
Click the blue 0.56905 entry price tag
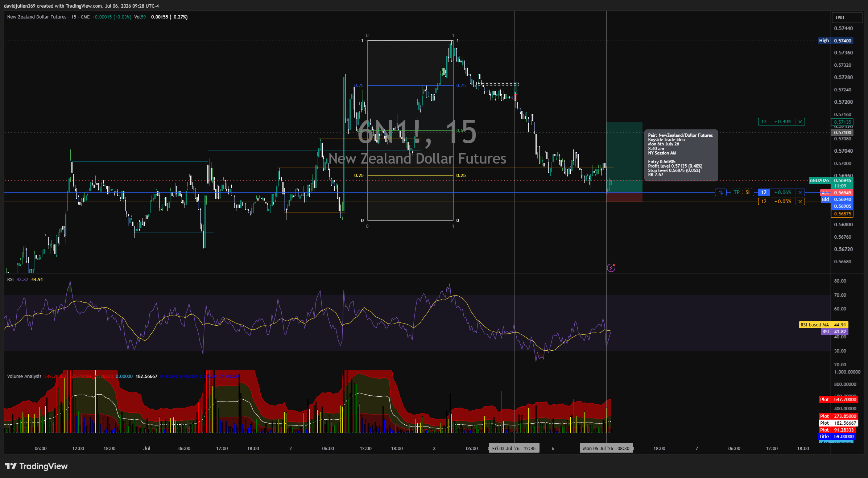pos(842,206)
